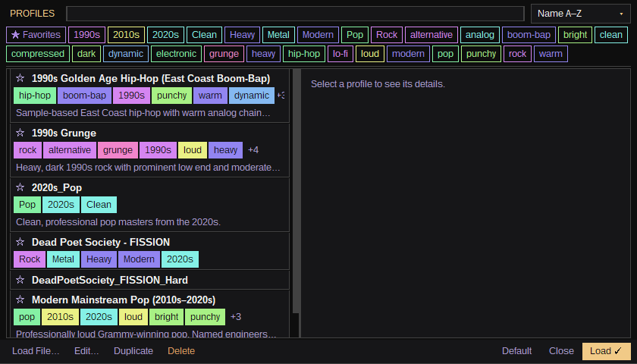Favorite the 1990s Golden Age Hip-Hop profile star
Screen dimensions: 637x364
(x=20, y=78)
